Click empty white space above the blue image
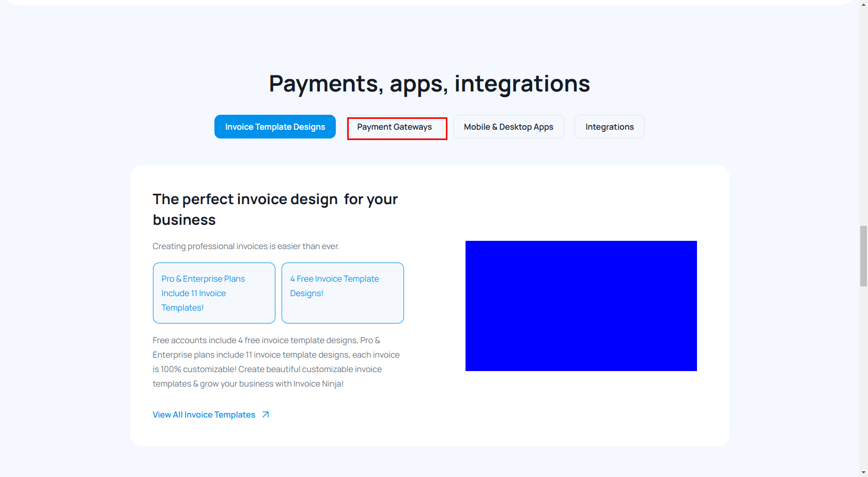The height and width of the screenshot is (477, 868). [581, 207]
